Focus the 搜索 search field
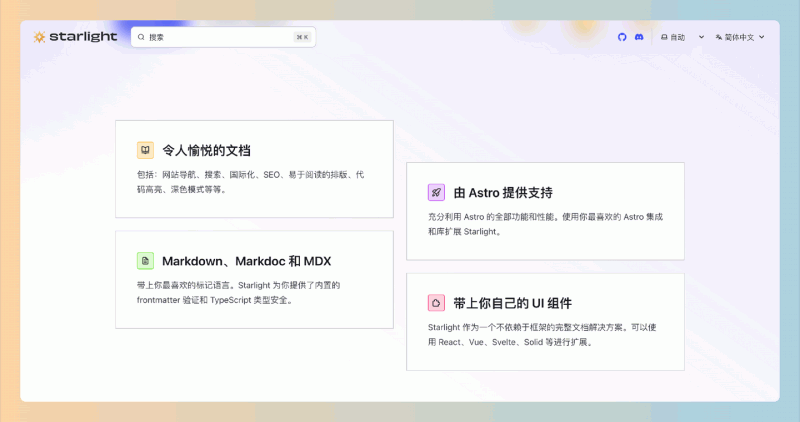The image size is (800, 422). [x=223, y=37]
